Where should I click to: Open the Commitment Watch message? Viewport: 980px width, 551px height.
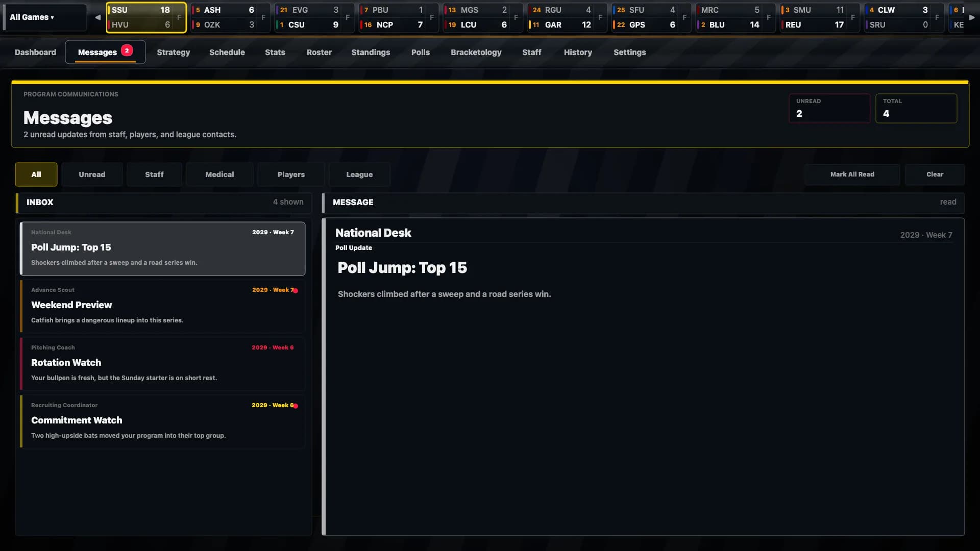(x=162, y=421)
